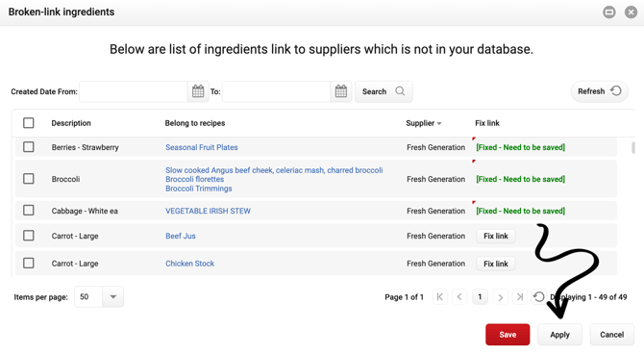
Task: Select the Cabbage - White ea checkbox
Action: (28, 211)
